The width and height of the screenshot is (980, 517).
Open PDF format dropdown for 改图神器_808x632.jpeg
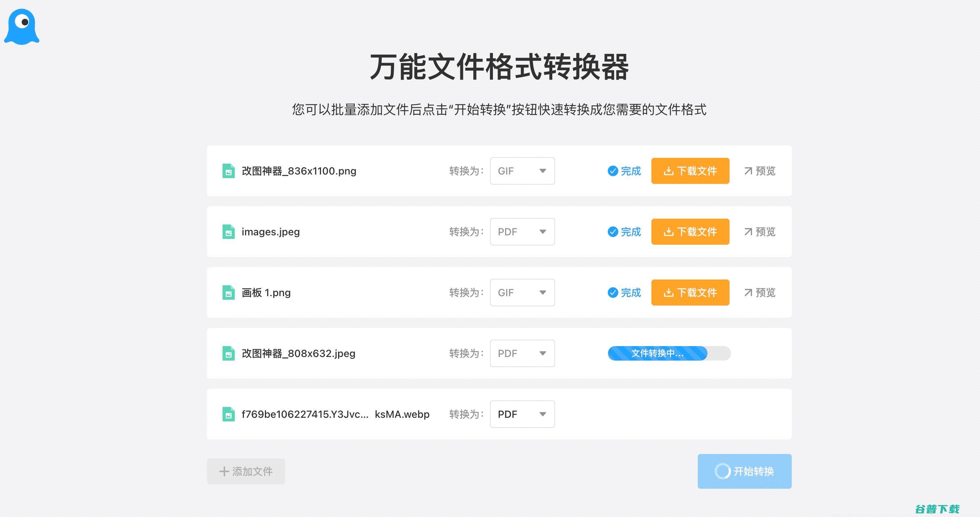[522, 353]
